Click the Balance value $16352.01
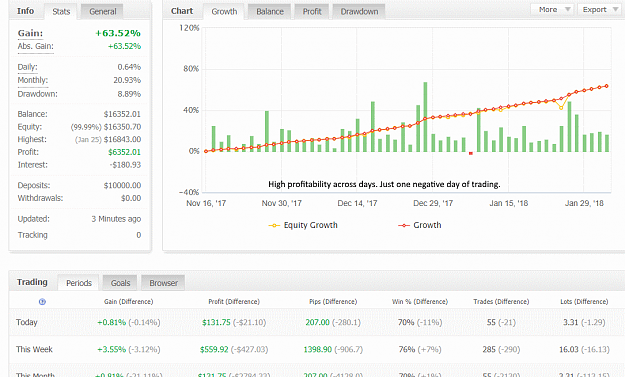The width and height of the screenshot is (625, 377). point(122,114)
